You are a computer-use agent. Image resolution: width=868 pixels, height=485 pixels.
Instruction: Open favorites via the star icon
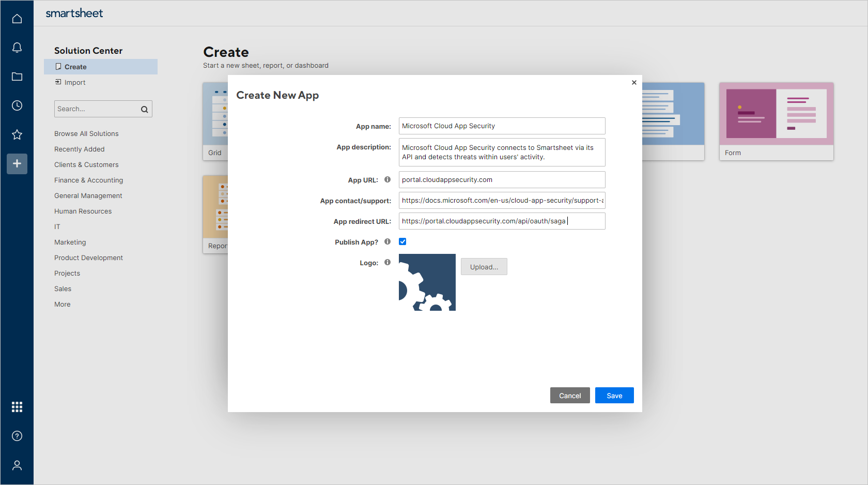click(17, 134)
